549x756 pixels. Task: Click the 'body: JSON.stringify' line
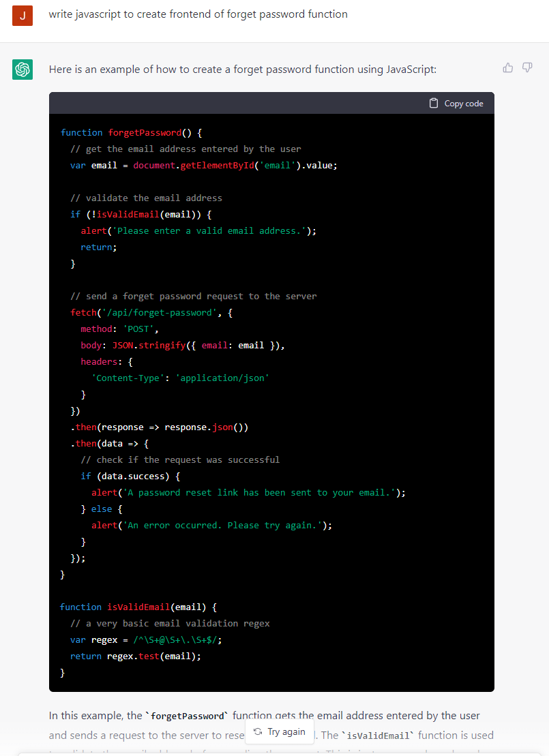[x=183, y=345]
